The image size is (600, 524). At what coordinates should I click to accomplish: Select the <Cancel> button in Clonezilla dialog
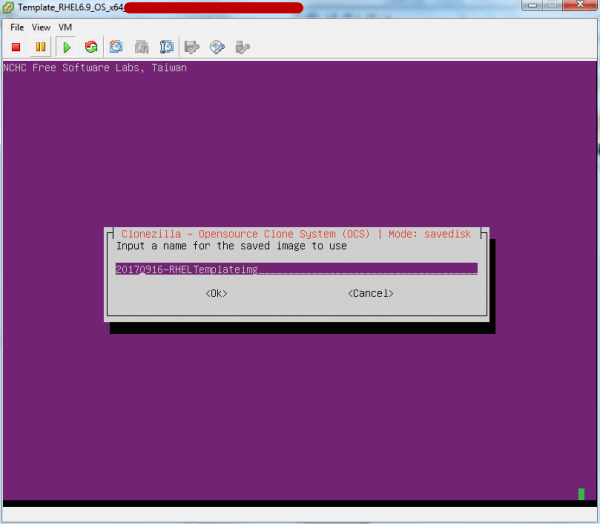pos(370,294)
